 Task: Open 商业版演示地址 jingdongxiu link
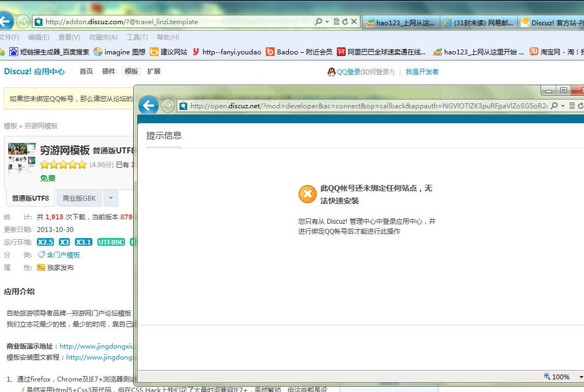(96, 346)
